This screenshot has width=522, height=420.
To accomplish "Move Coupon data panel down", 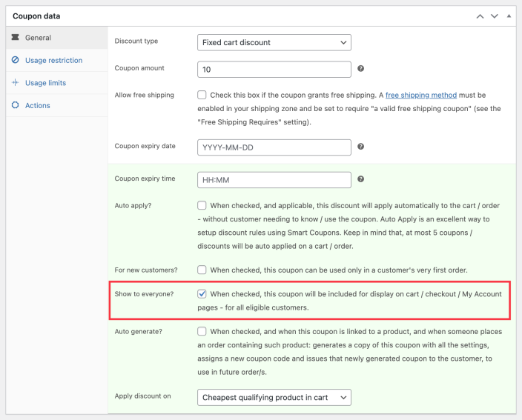I will click(495, 16).
